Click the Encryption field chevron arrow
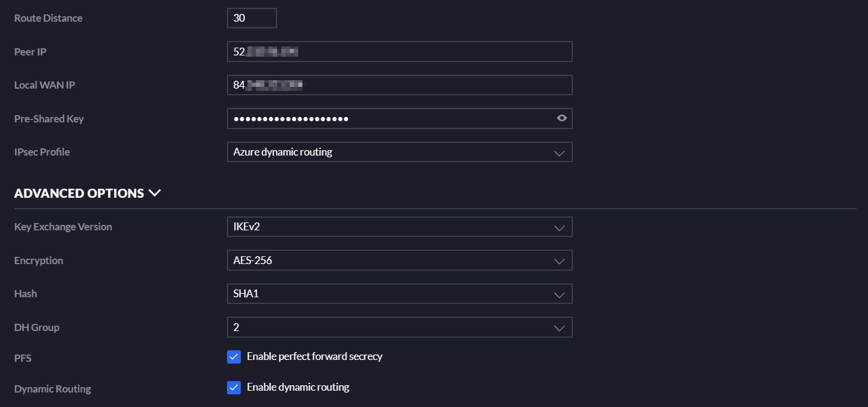The image size is (868, 407). 559,261
